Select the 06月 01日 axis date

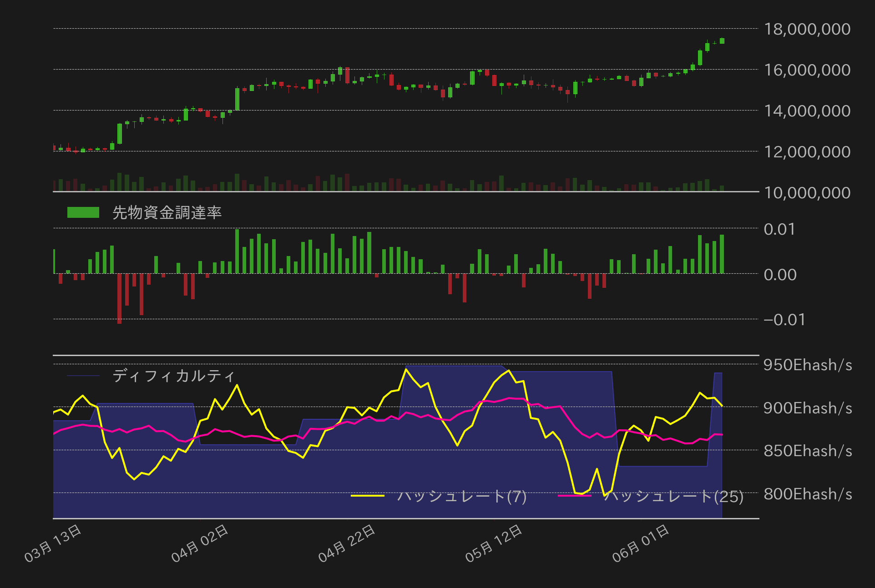(641, 543)
